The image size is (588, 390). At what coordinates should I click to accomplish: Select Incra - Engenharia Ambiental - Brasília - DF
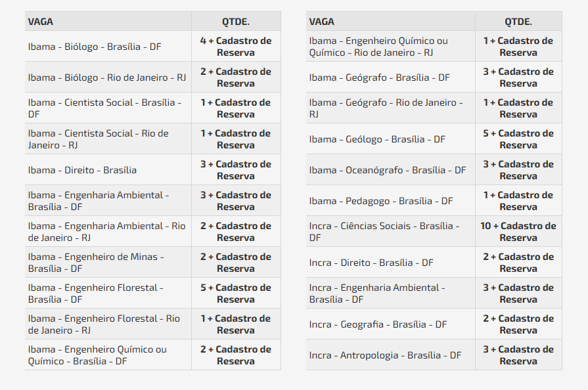(x=377, y=293)
